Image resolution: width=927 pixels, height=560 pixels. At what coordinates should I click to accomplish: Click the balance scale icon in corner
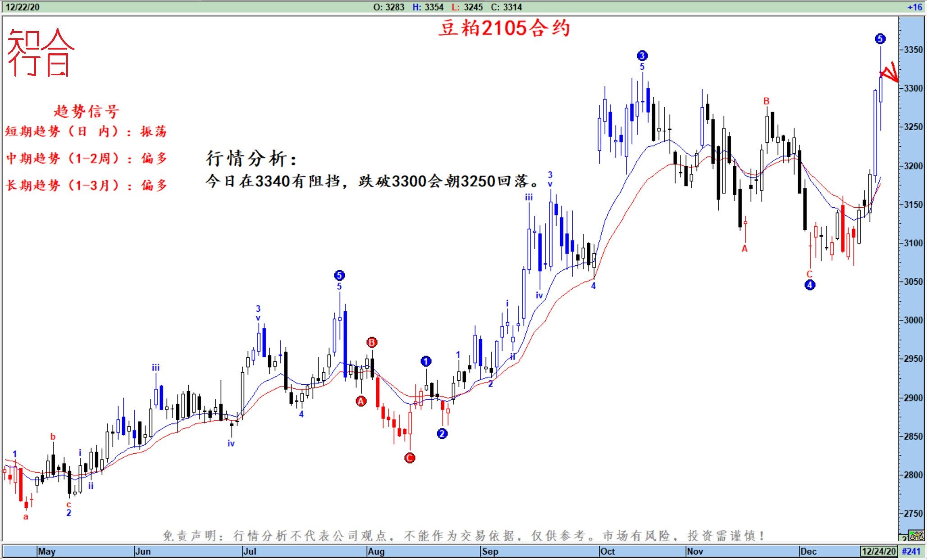click(916, 536)
